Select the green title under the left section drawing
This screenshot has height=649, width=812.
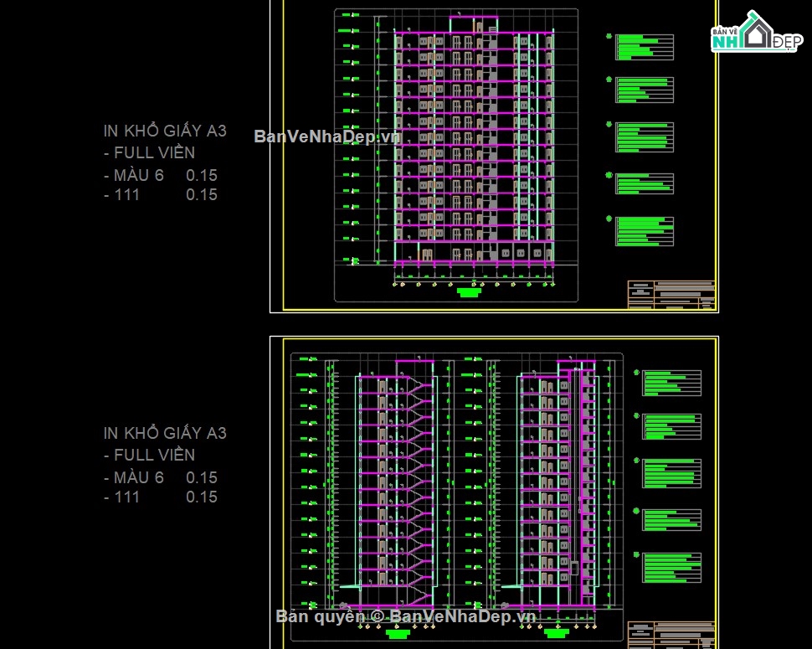[398, 633]
